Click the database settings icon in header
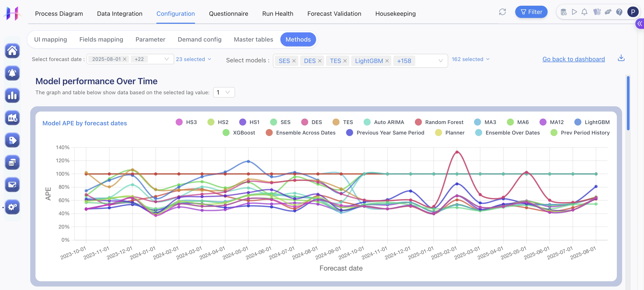 (x=563, y=12)
